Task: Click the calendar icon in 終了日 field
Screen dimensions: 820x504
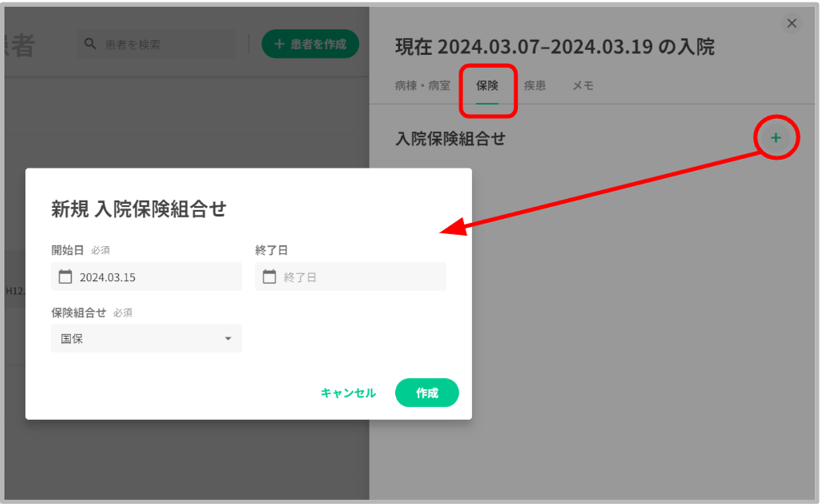Action: tap(269, 277)
